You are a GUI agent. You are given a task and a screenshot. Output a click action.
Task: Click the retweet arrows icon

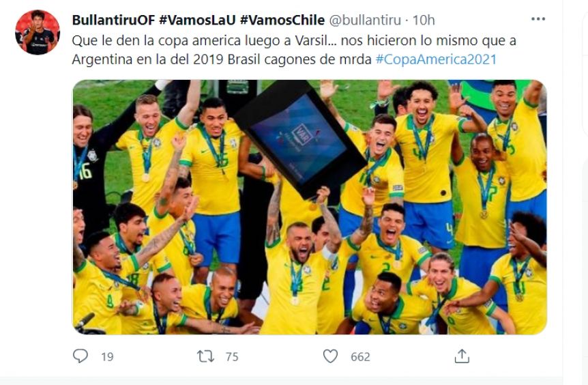205,356
